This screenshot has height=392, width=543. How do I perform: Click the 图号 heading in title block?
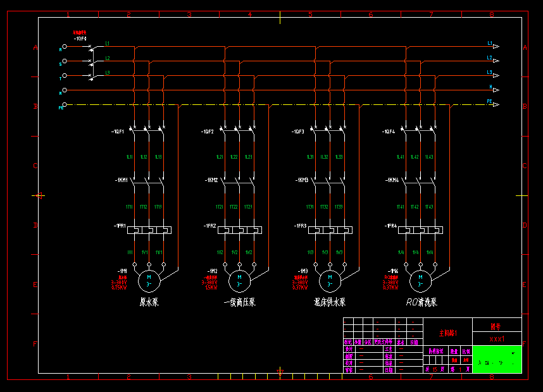(x=497, y=326)
